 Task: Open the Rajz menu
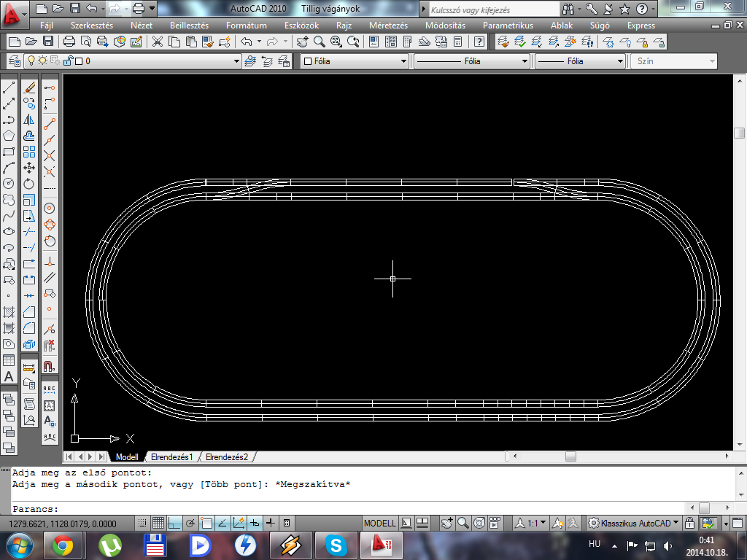344,26
